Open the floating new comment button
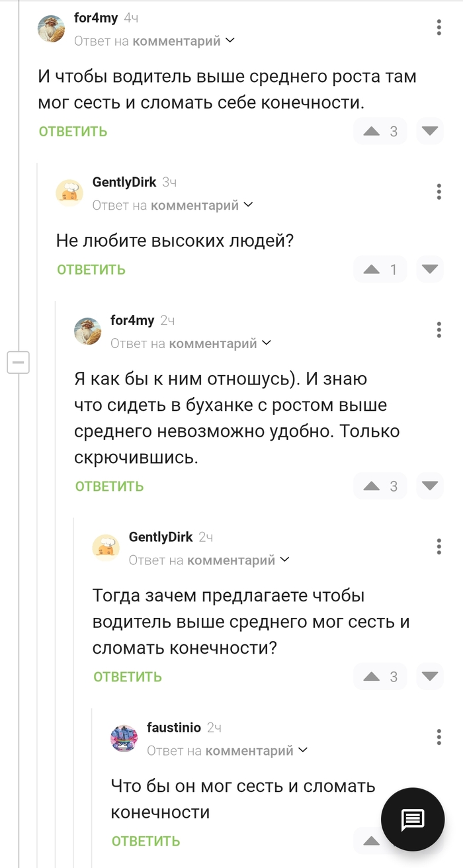 [x=413, y=819]
